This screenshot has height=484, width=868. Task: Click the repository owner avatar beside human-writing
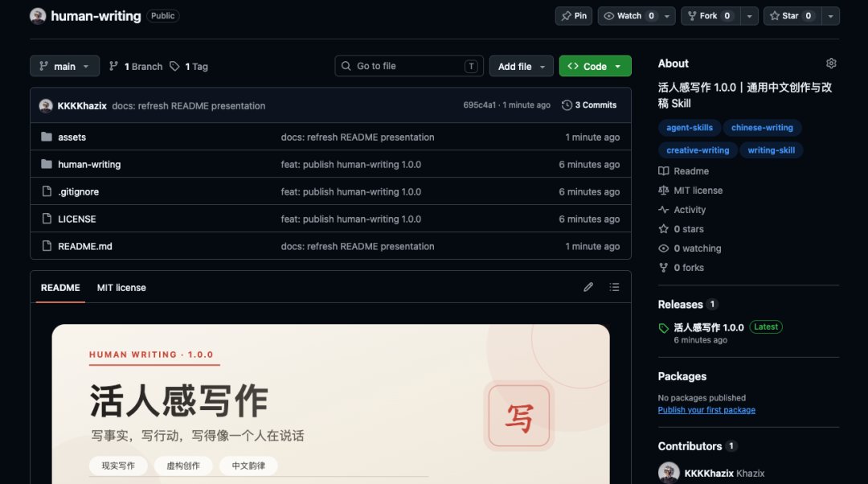tap(38, 16)
